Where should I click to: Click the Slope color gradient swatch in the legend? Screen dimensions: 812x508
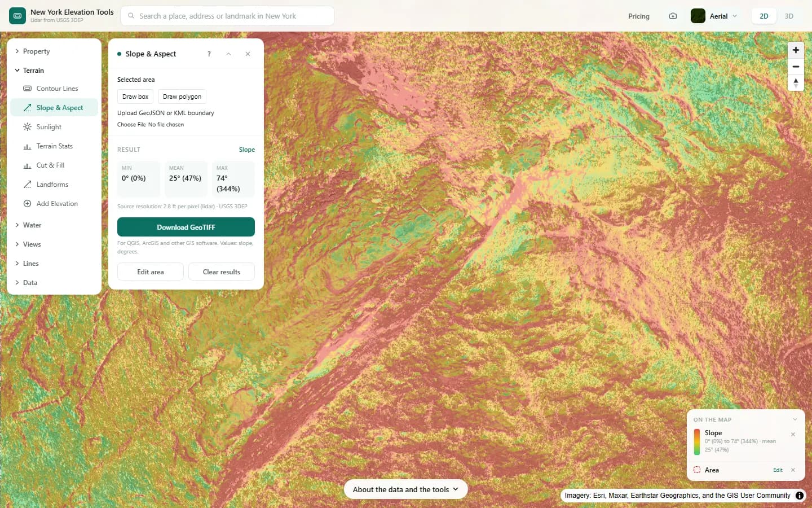tap(697, 441)
